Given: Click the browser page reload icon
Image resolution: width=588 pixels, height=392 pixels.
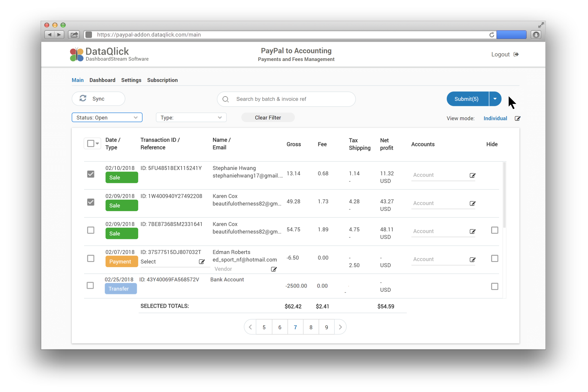Looking at the screenshot, I should click(492, 35).
